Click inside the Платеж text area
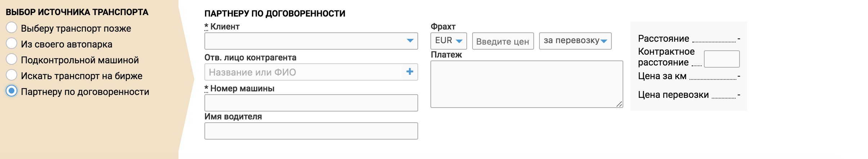The height and width of the screenshot is (159, 868). click(x=526, y=84)
